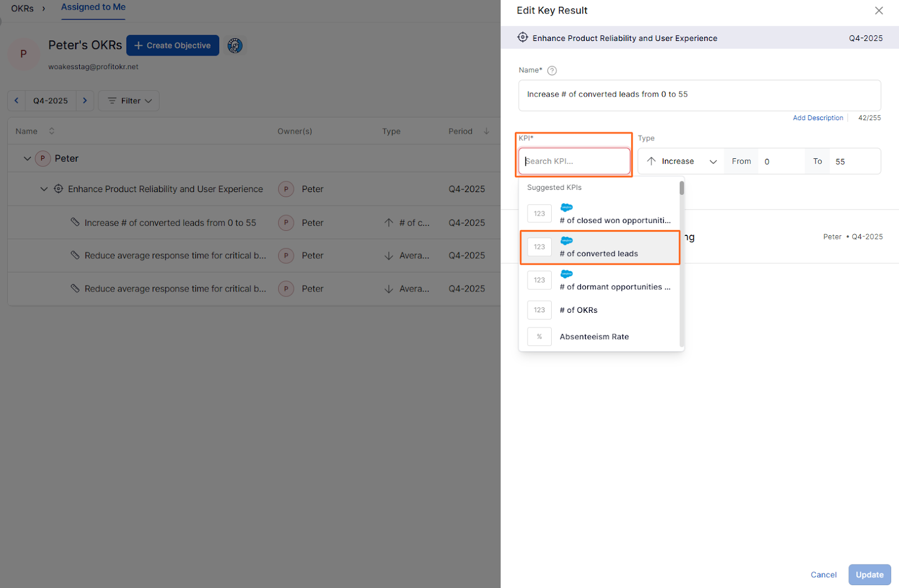899x588 pixels.
Task: Close the Edit Key Result panel
Action: point(879,11)
